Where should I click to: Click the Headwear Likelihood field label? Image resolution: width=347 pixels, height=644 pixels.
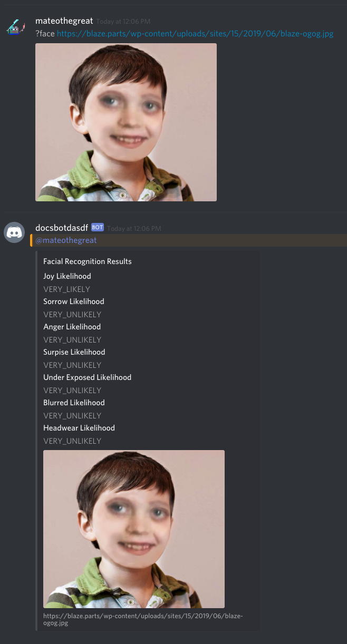79,428
